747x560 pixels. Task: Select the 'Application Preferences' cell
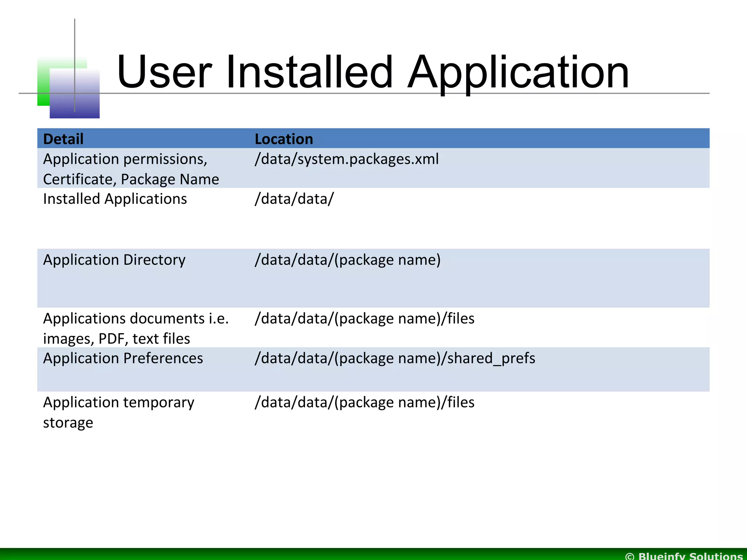tap(123, 358)
